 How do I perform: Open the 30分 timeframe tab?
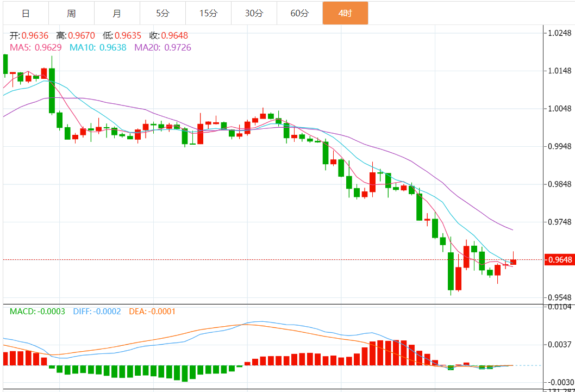(x=254, y=13)
